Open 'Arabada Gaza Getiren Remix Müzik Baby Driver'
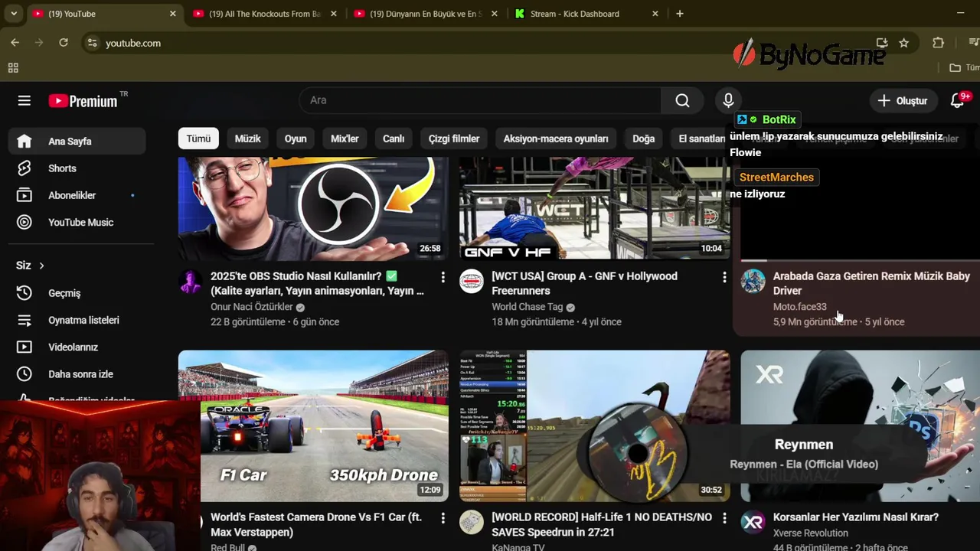This screenshot has height=551, width=980. pos(871,283)
